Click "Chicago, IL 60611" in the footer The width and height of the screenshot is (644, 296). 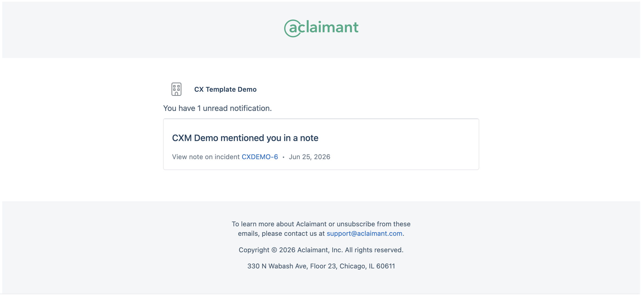click(x=367, y=266)
